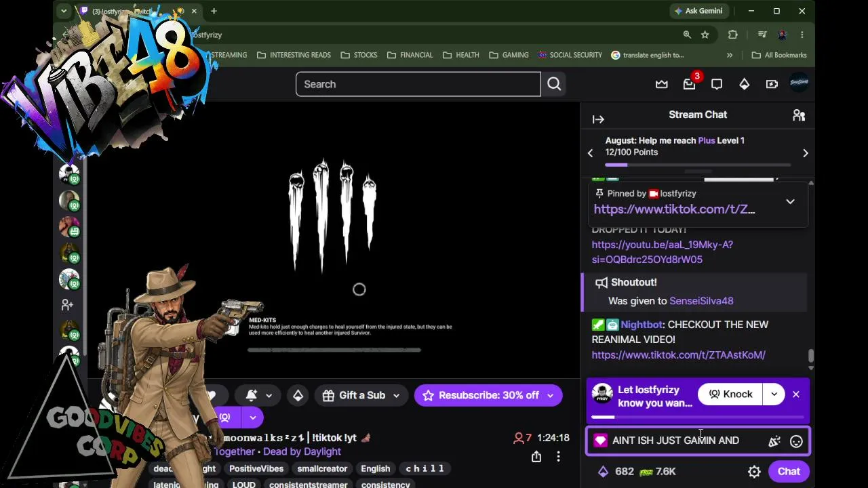Open the All Bookmarks folder
This screenshot has width=868, height=488.
click(x=779, y=55)
